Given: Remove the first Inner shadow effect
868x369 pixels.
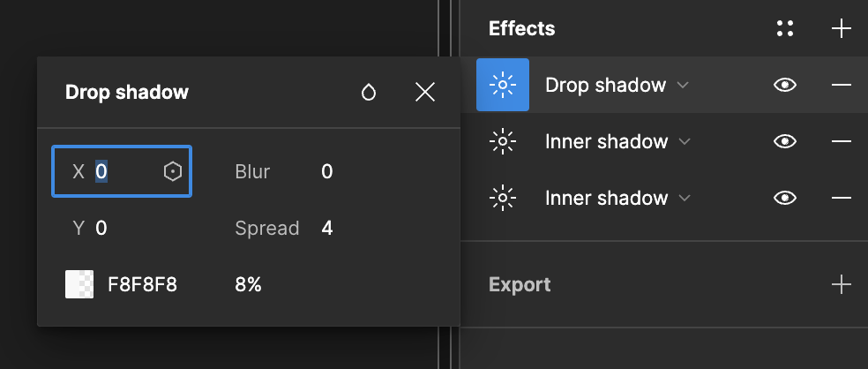Looking at the screenshot, I should point(842,141).
